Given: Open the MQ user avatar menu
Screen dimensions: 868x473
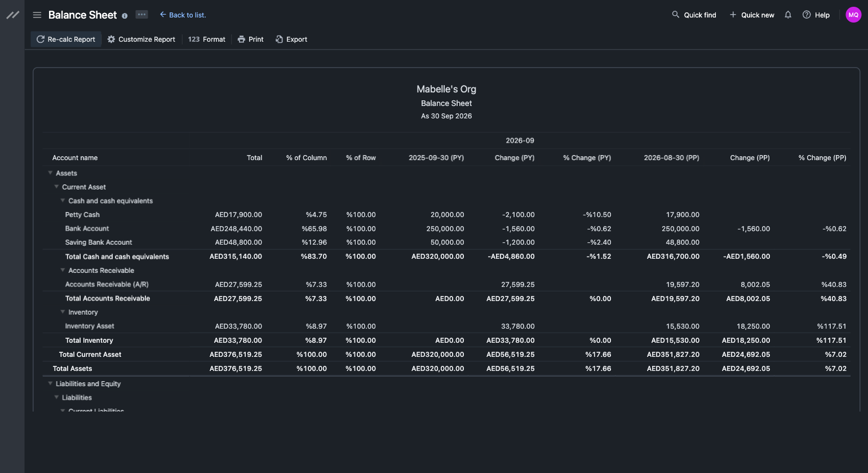Looking at the screenshot, I should tap(853, 15).
